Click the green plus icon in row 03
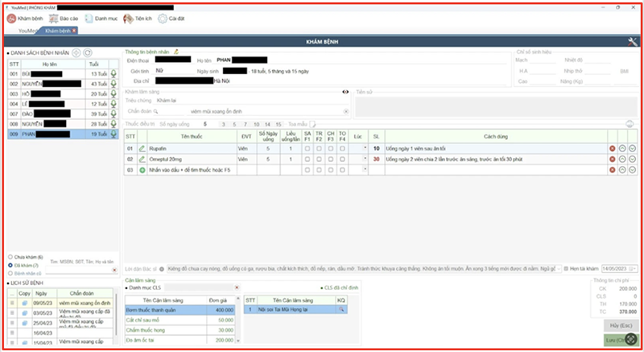Image resolution: width=644 pixels, height=352 pixels. 142,170
